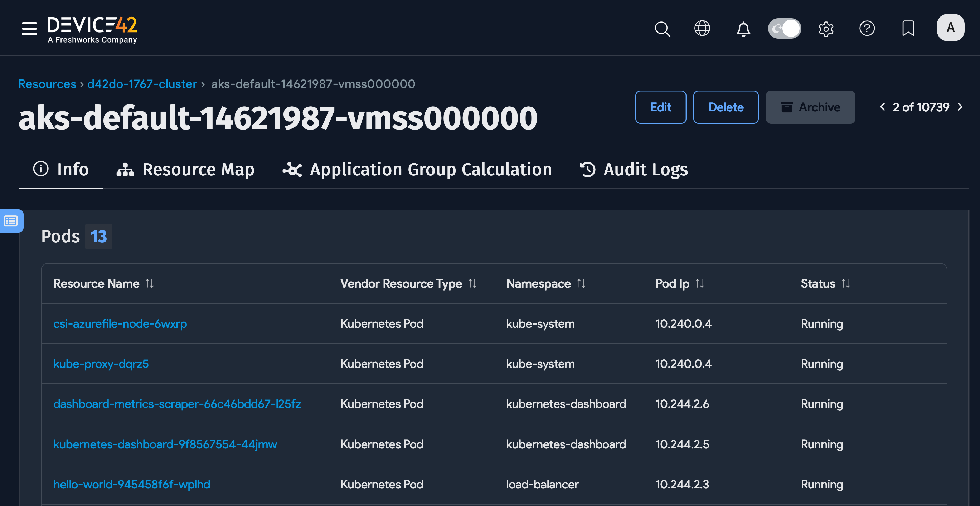Open saved bookmarks

pos(908,29)
